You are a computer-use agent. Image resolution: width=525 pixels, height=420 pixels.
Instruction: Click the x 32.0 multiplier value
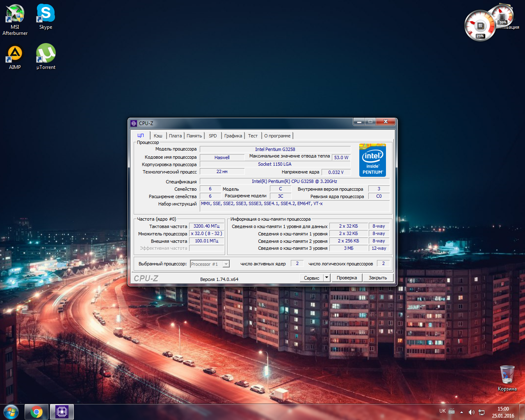(x=207, y=233)
